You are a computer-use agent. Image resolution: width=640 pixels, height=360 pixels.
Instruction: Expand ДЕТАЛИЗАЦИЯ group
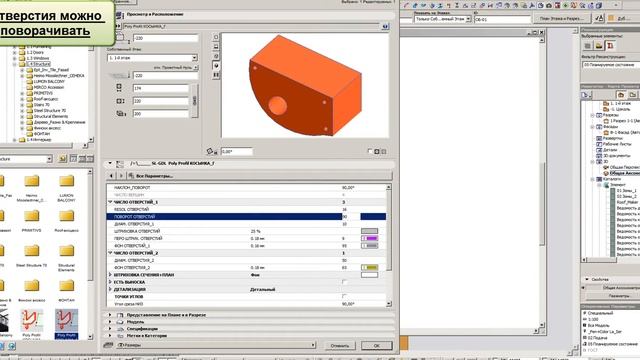click(110, 289)
